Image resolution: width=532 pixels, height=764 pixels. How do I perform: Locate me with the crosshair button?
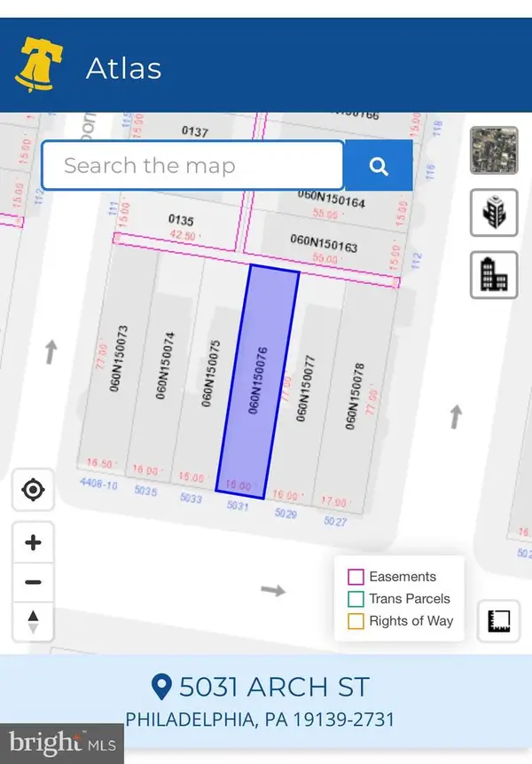[x=34, y=490]
